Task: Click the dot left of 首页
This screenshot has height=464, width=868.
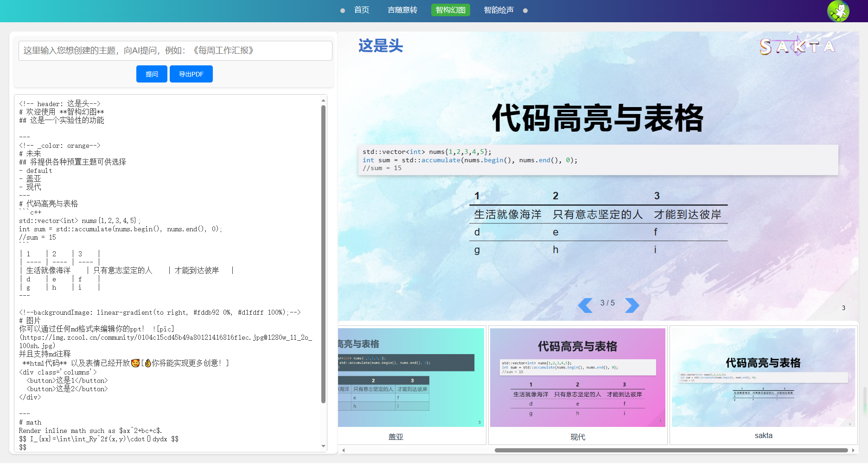Action: click(343, 11)
